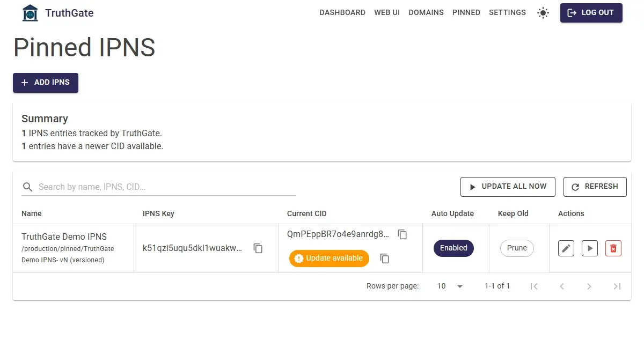The image size is (644, 362).
Task: Delete the TruthGate Demo IPNS entry
Action: (x=613, y=248)
